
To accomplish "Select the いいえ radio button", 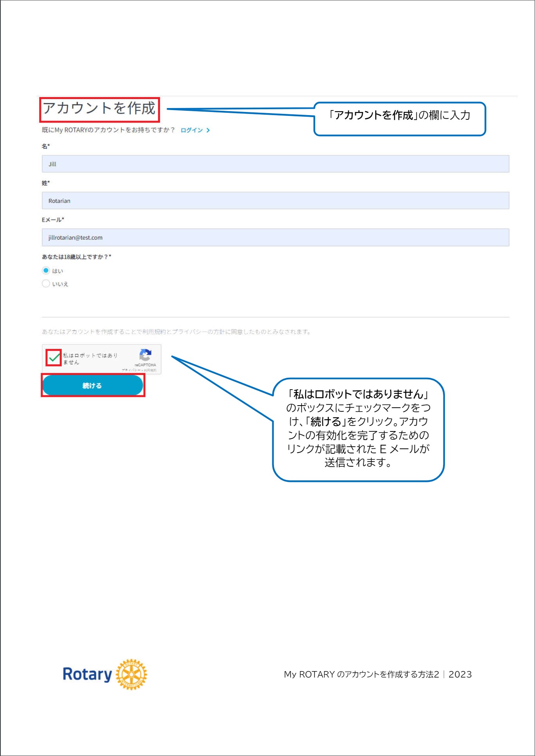I will (46, 284).
